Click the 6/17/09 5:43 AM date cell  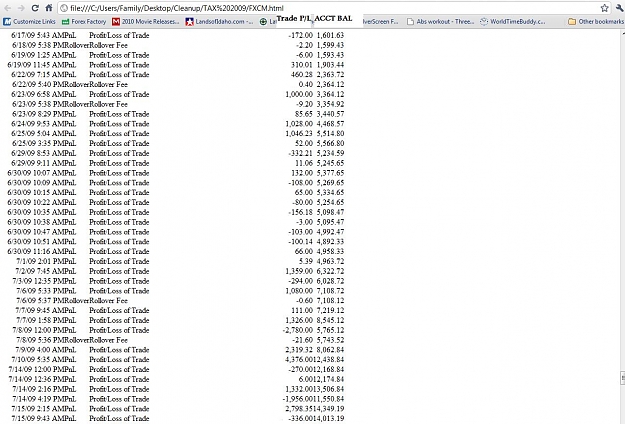click(36, 35)
